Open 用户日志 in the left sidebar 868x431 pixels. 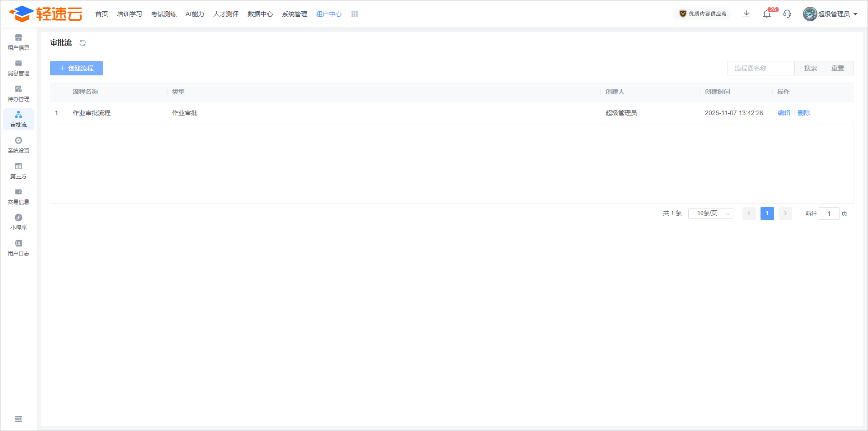(x=19, y=248)
